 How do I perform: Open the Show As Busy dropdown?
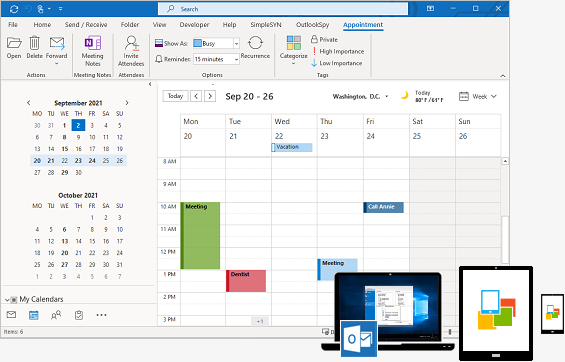coord(216,44)
